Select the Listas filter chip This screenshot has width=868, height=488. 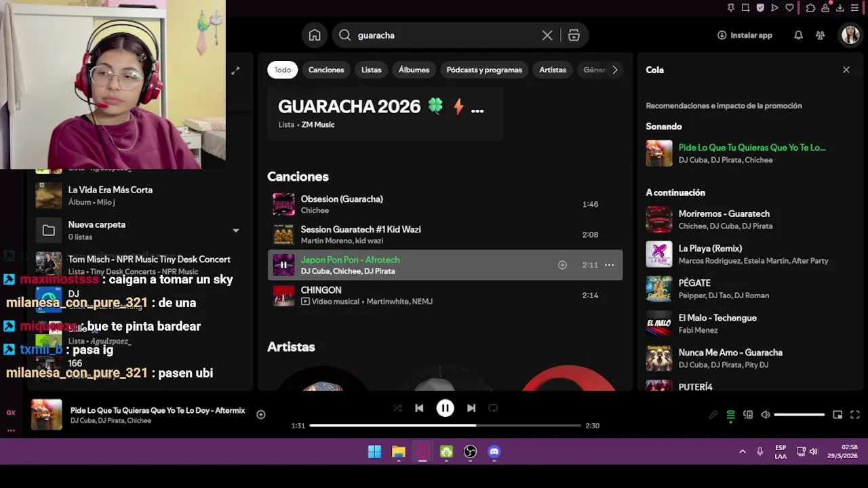click(x=371, y=70)
